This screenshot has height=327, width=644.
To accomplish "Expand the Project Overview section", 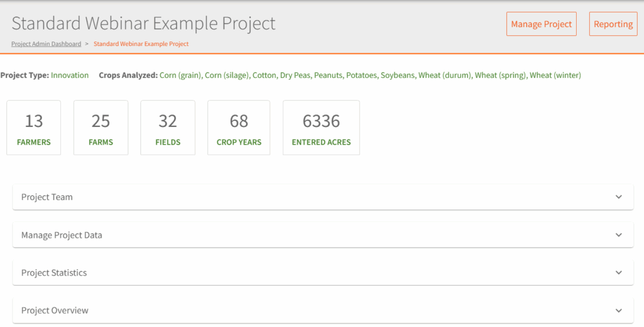I will click(55, 311).
